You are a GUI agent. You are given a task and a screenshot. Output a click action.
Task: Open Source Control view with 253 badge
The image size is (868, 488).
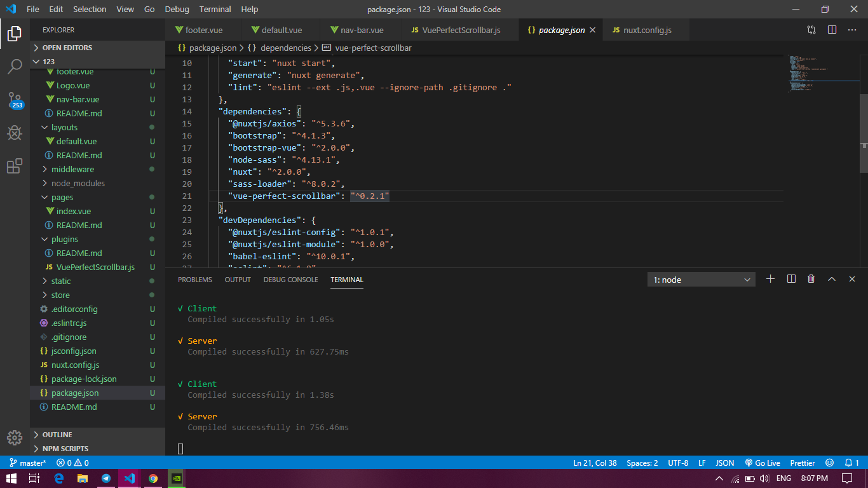tap(15, 100)
